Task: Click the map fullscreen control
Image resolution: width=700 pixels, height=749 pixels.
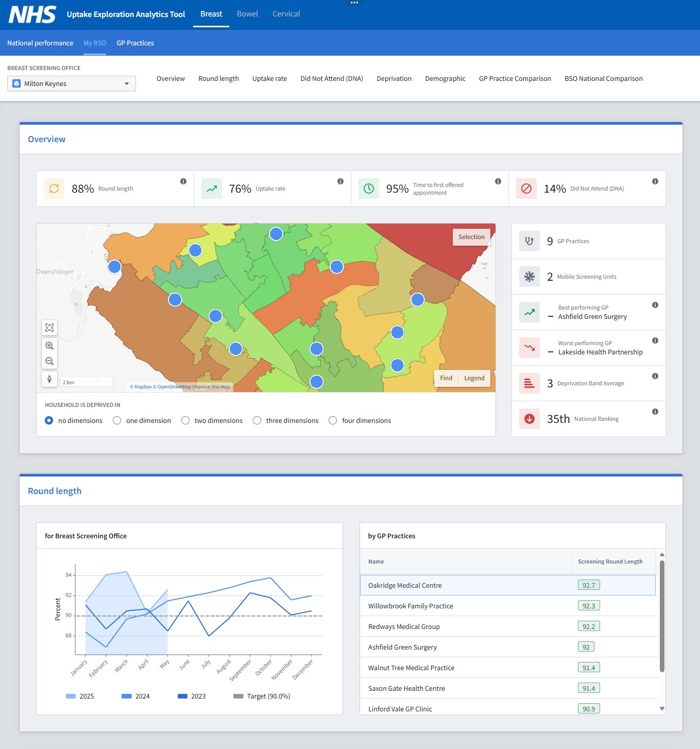Action: [x=49, y=328]
